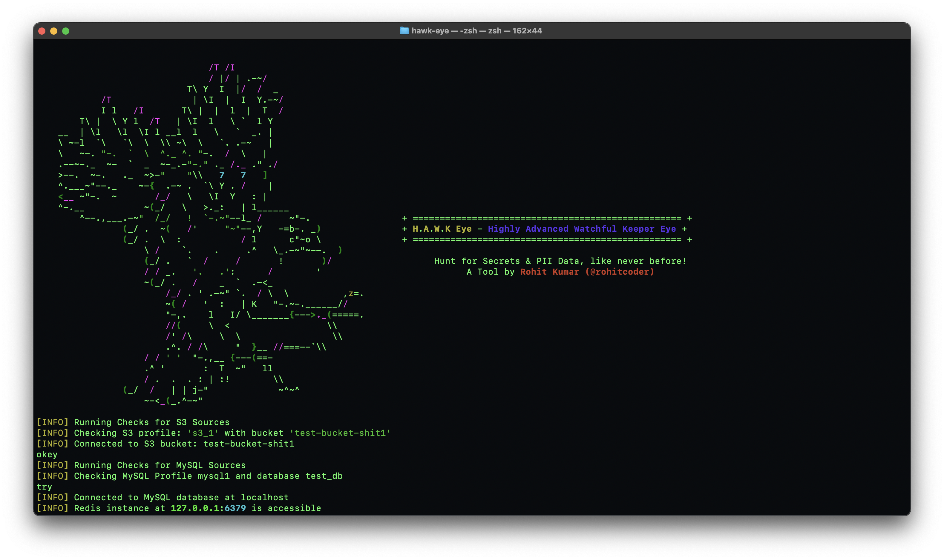Click 'Highly Advanced Watchful Keeper Eye' text
This screenshot has width=944, height=560.
click(582, 229)
